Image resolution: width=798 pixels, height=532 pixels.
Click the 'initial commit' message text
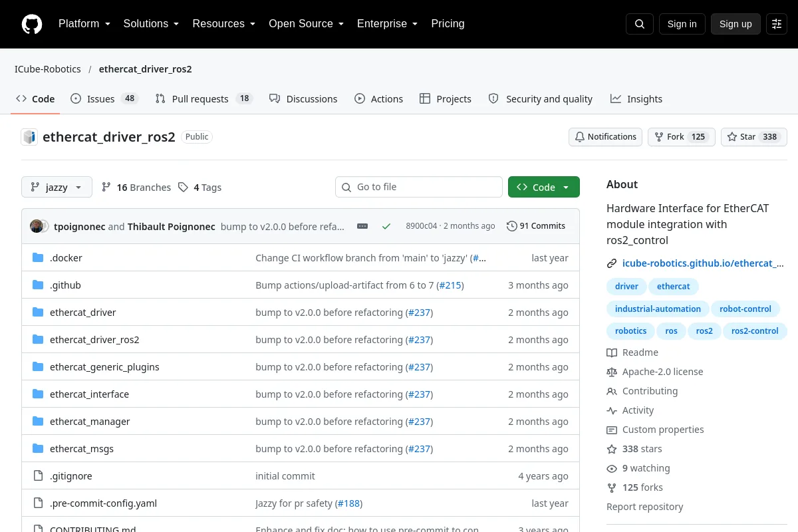(x=285, y=476)
